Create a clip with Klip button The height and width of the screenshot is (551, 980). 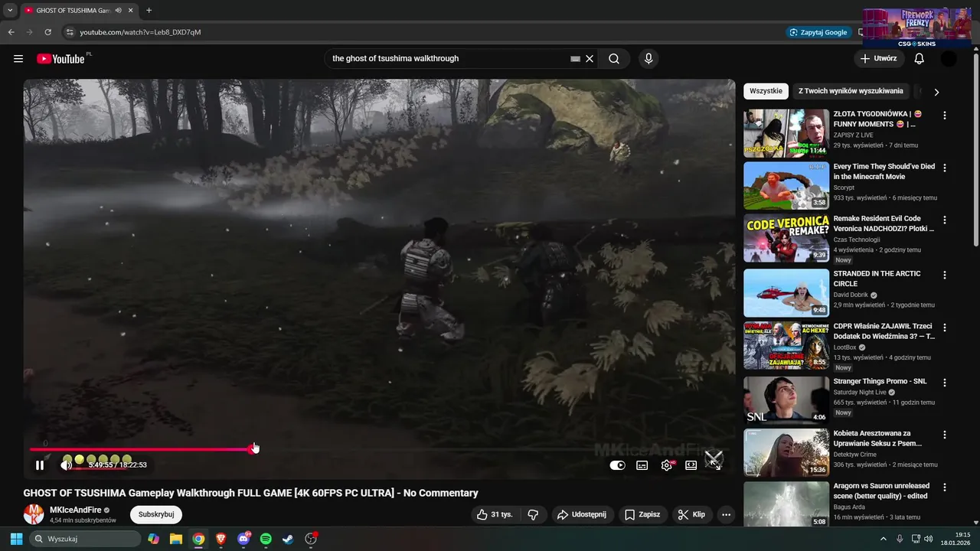[x=691, y=515]
